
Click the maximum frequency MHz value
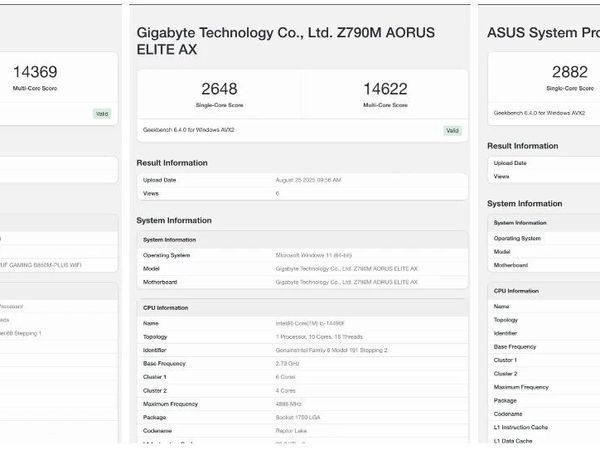(289, 404)
